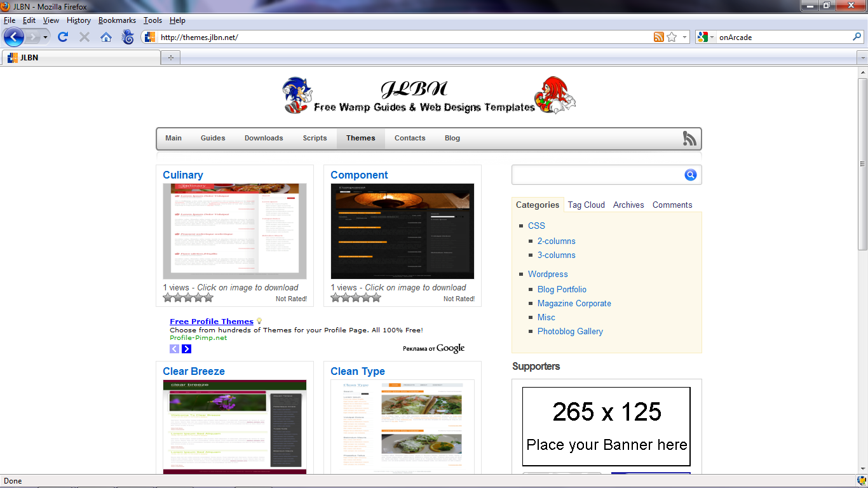Click the Component theme thumbnail
This screenshot has width=868, height=488.
tap(402, 231)
